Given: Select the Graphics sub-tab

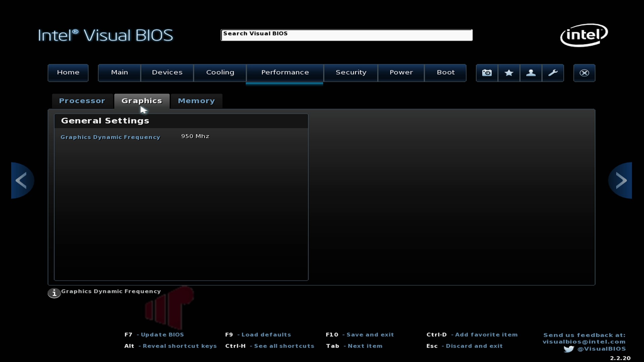Looking at the screenshot, I should tap(142, 101).
